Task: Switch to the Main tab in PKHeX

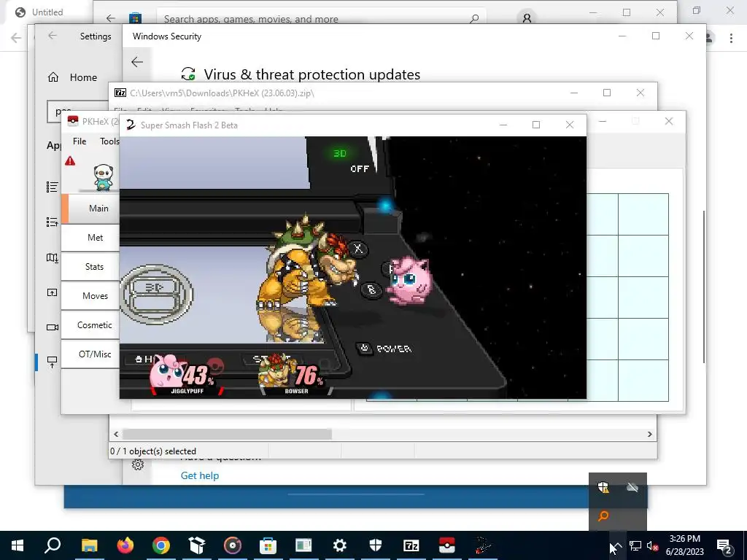Action: pyautogui.click(x=94, y=209)
